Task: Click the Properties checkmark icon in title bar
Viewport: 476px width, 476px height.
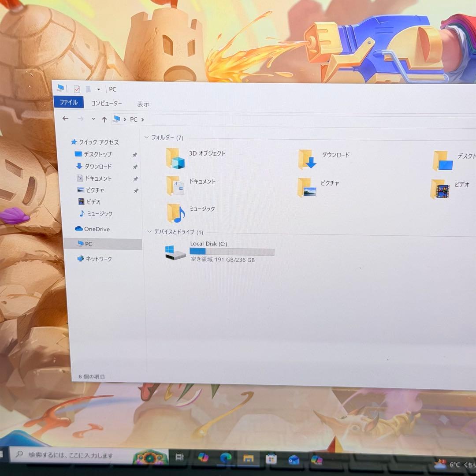Action: [77, 89]
